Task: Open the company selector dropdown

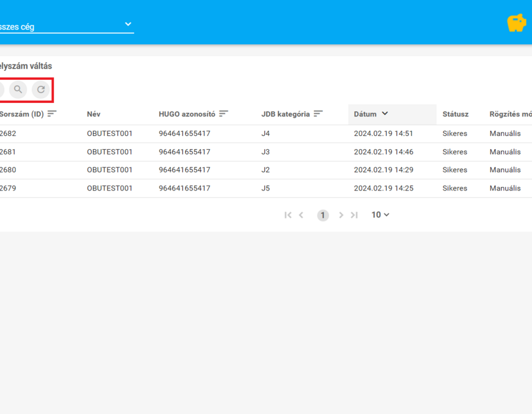Action: (67, 26)
